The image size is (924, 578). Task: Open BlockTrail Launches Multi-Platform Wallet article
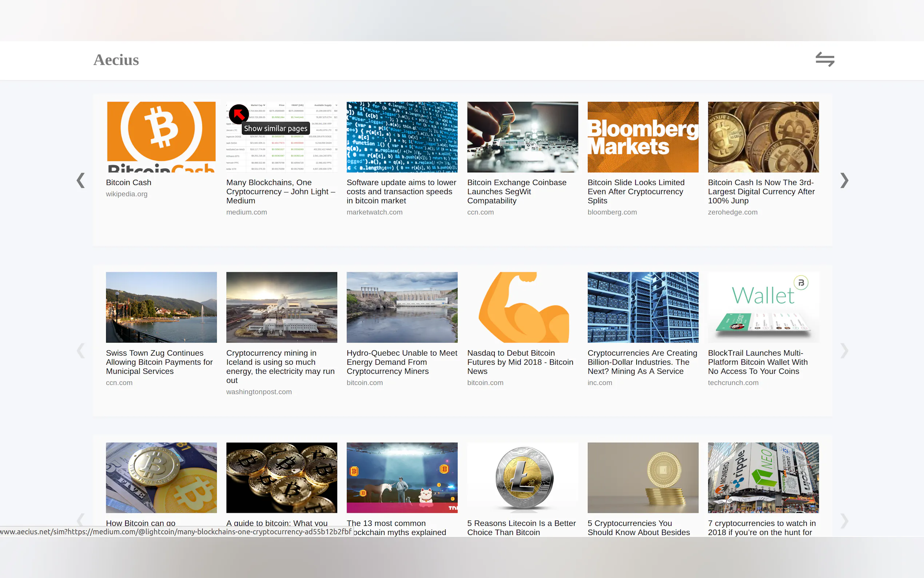coord(758,362)
